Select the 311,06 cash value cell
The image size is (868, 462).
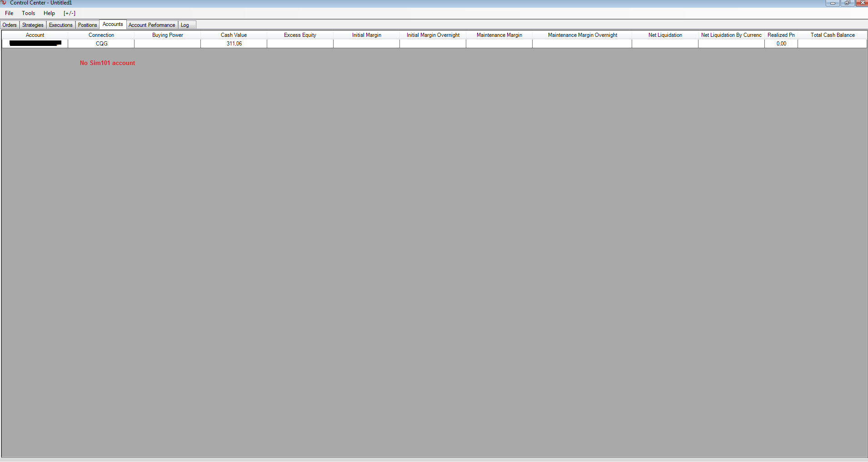pyautogui.click(x=234, y=44)
